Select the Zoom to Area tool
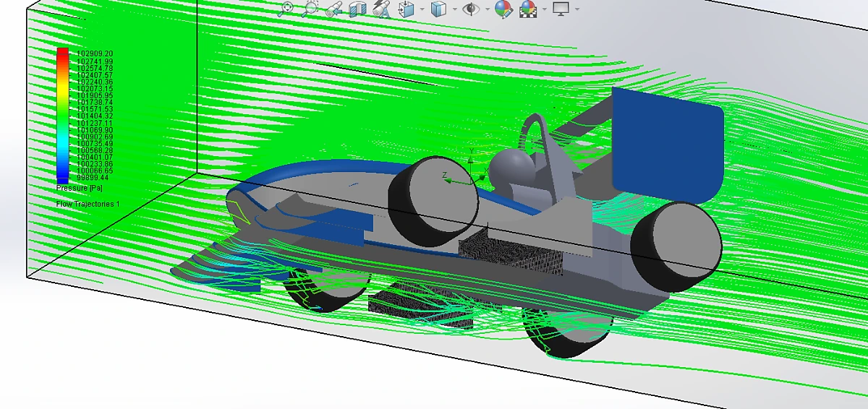This screenshot has width=868, height=409. [310, 9]
